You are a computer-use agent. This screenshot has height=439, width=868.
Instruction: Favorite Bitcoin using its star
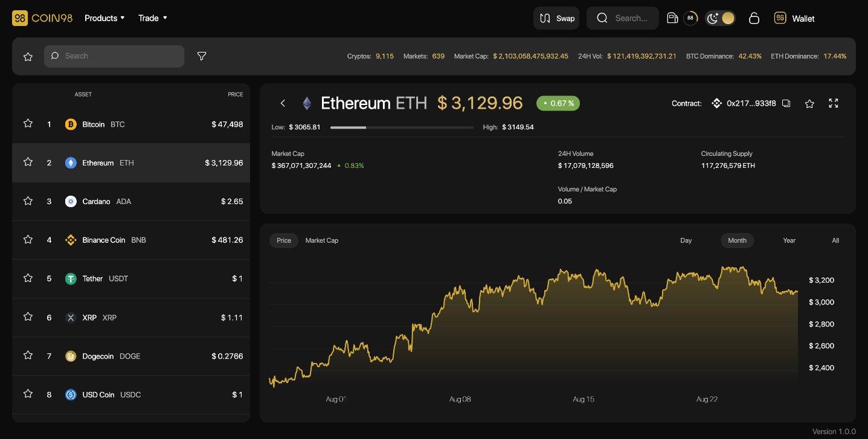[28, 124]
